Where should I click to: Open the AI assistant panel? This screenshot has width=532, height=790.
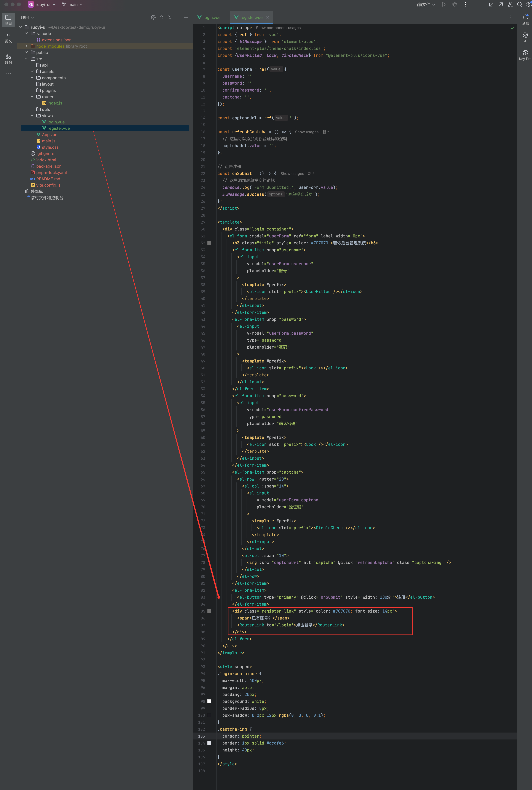(x=525, y=37)
